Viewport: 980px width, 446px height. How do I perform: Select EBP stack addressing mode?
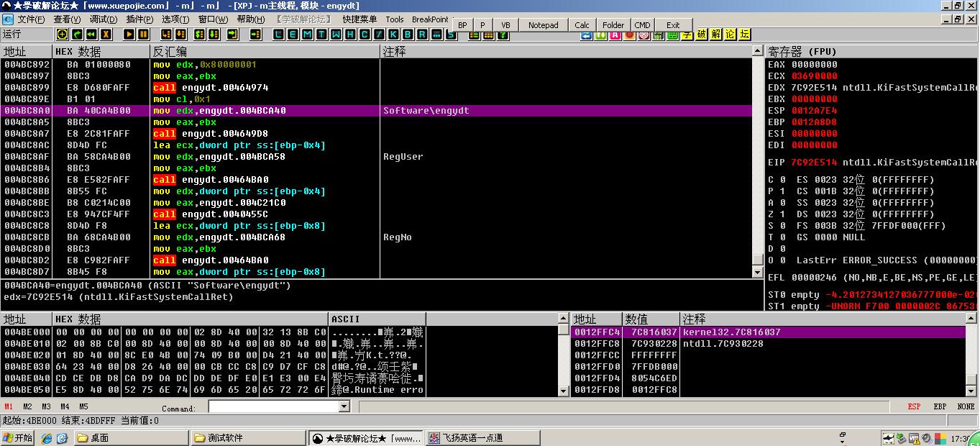pyautogui.click(x=940, y=407)
